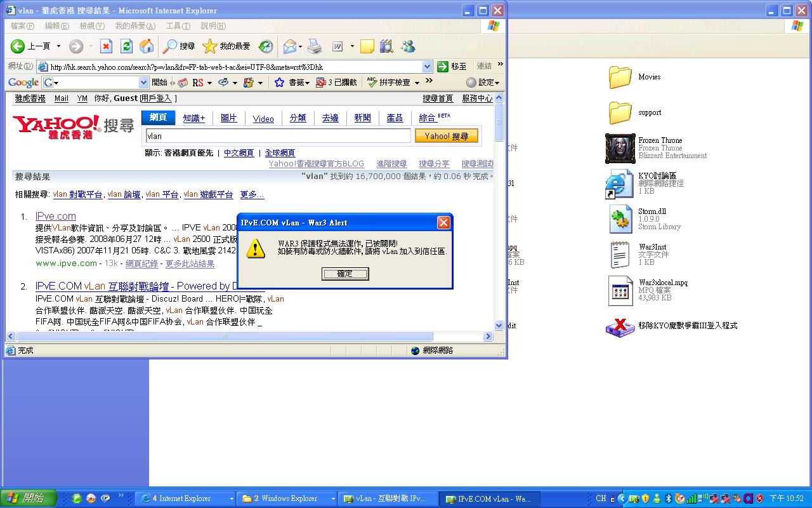The image size is (812, 508).
Task: Expand the Edit with Word dropdown arrow
Action: 352,46
